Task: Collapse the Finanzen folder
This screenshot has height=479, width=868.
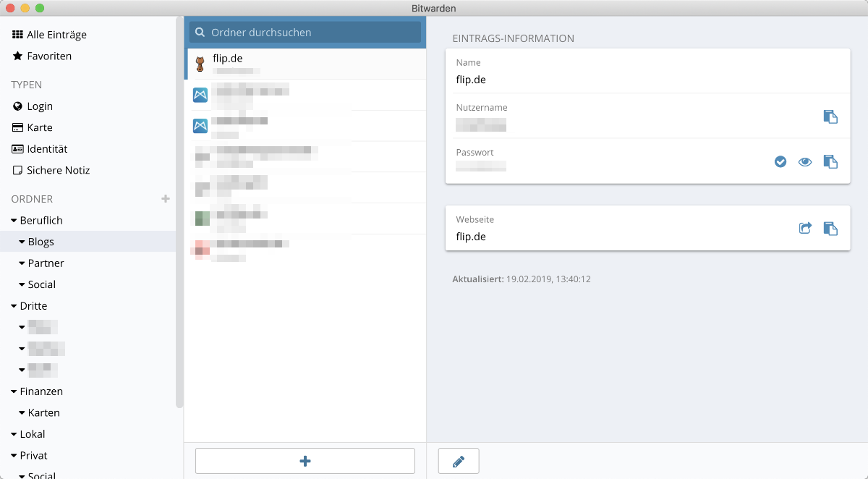Action: point(14,391)
